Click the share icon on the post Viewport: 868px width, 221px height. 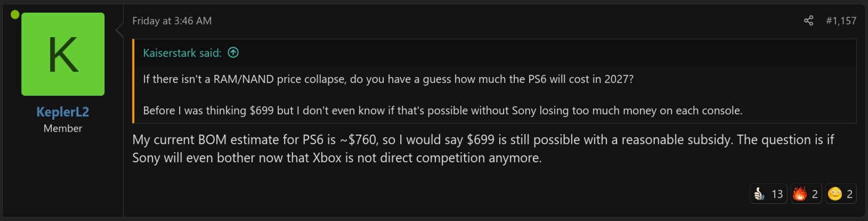[x=808, y=21]
